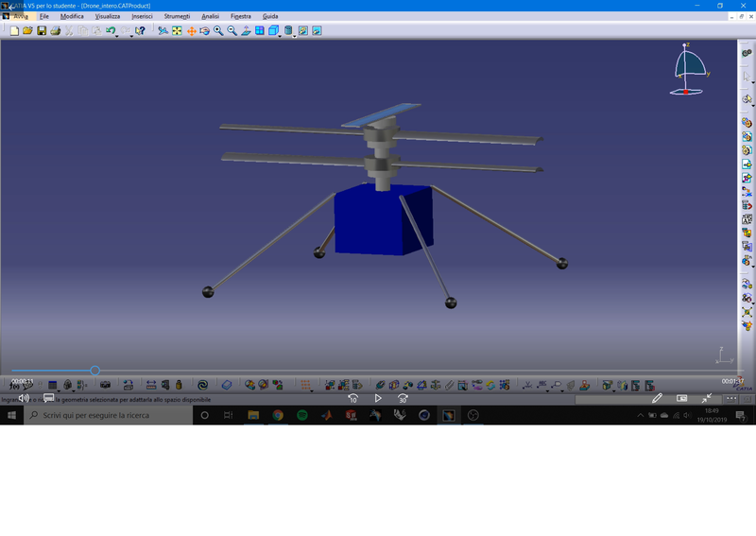
Task: Open the Formula f(x) tool
Action: point(14,385)
